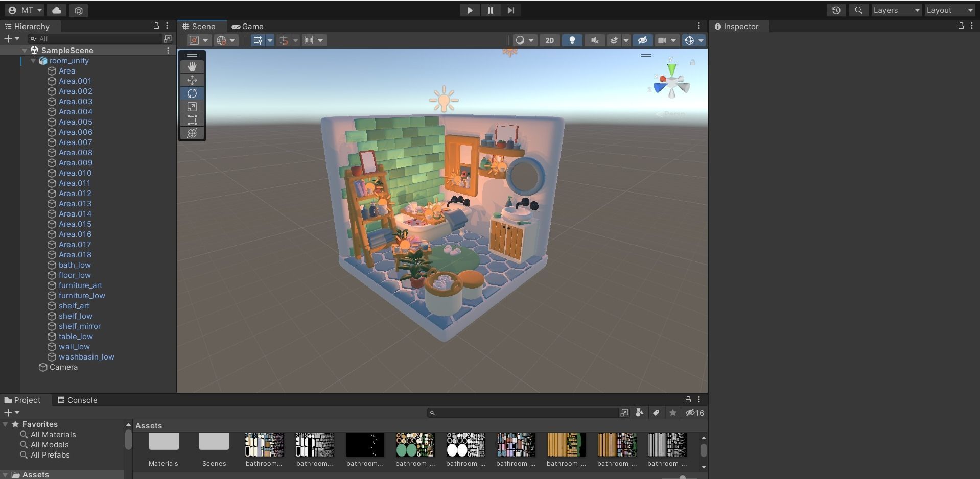Click the Scene gizmo lock icon
This screenshot has height=479, width=980.
click(693, 62)
